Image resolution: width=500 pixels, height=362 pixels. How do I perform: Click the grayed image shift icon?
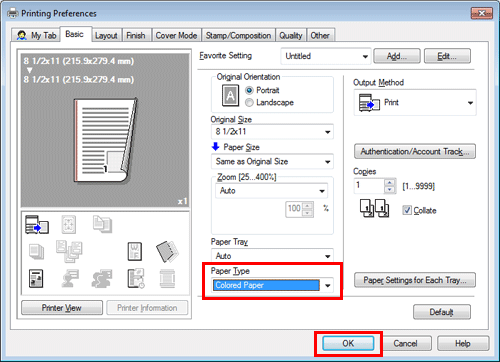69,224
